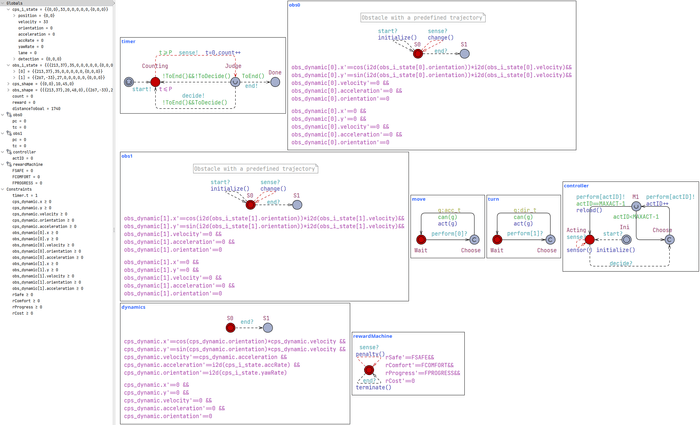The image size is (700, 425).
Task: Expand the [1] entry under obs_i_state
Action: [14, 78]
